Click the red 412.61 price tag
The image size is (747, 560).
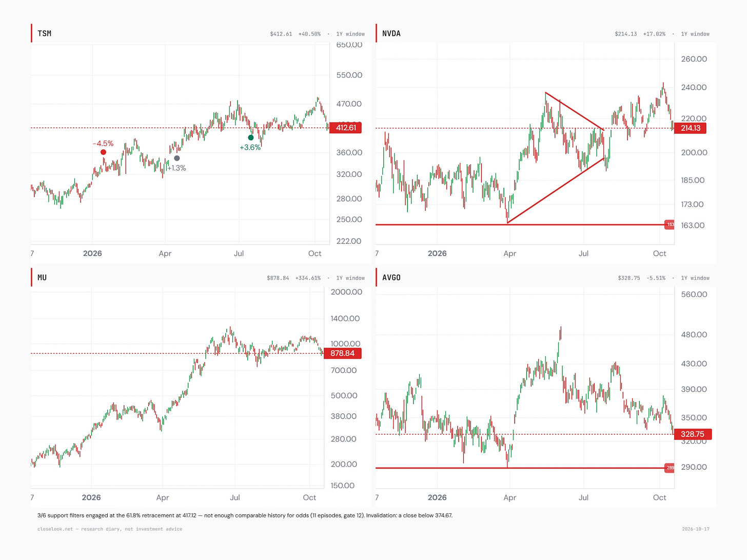[345, 128]
